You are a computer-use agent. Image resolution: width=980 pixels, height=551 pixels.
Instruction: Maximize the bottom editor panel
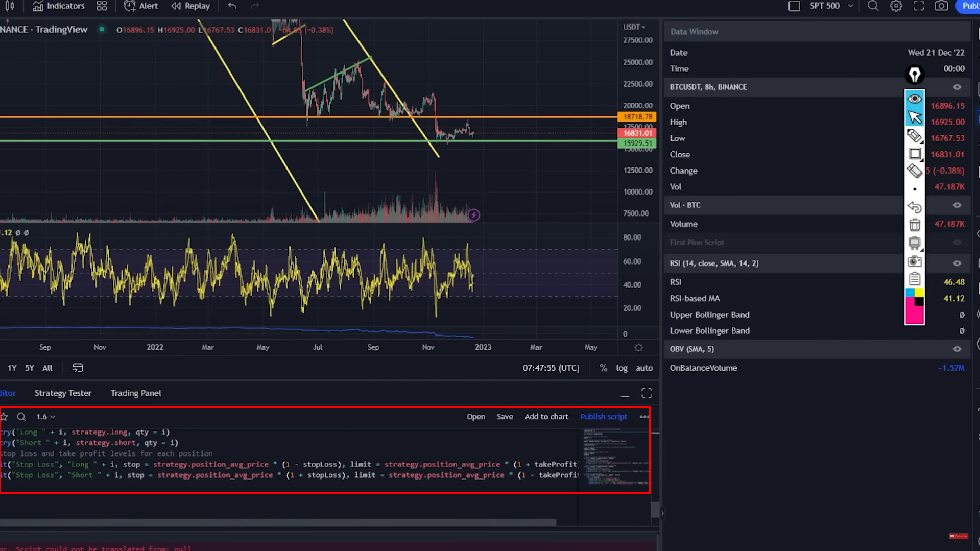(647, 393)
